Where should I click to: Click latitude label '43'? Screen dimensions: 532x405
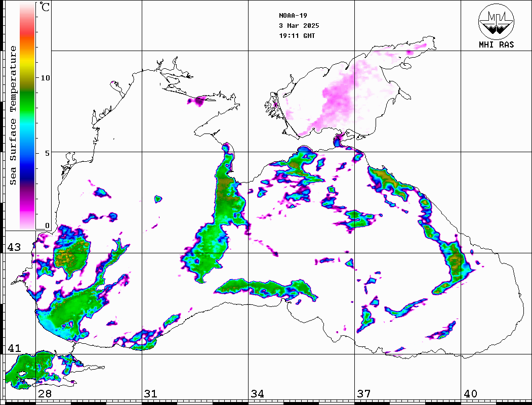[14, 247]
